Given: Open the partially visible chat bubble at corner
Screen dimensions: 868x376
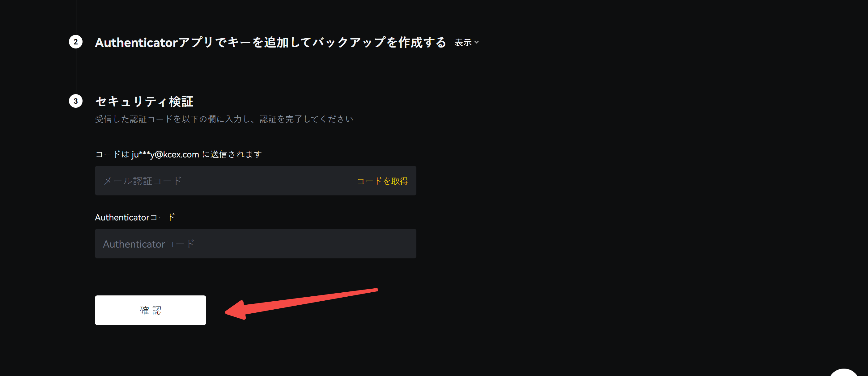Looking at the screenshot, I should coord(845,373).
